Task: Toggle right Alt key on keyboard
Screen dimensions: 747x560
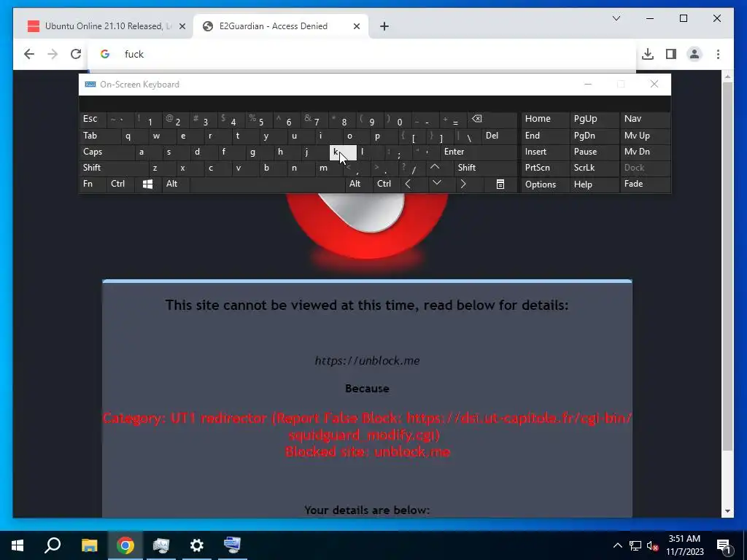Action: pyautogui.click(x=358, y=184)
